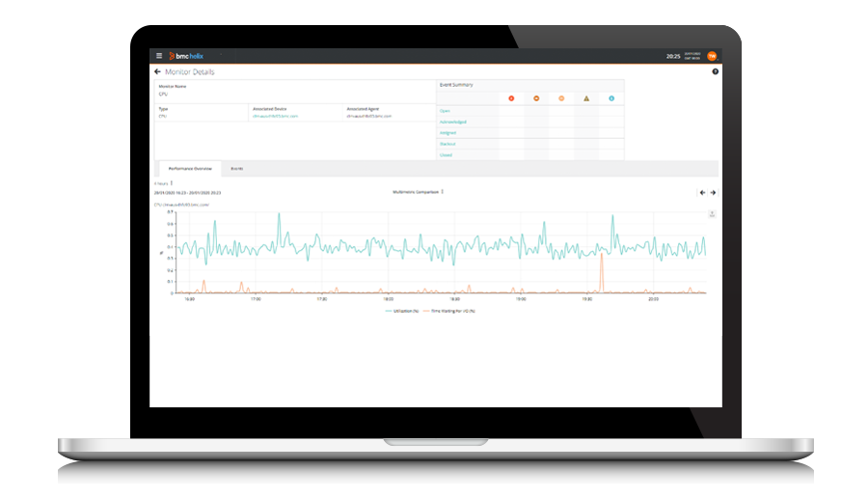The height and width of the screenshot is (498, 868).
Task: Open the help question mark icon
Action: click(716, 71)
